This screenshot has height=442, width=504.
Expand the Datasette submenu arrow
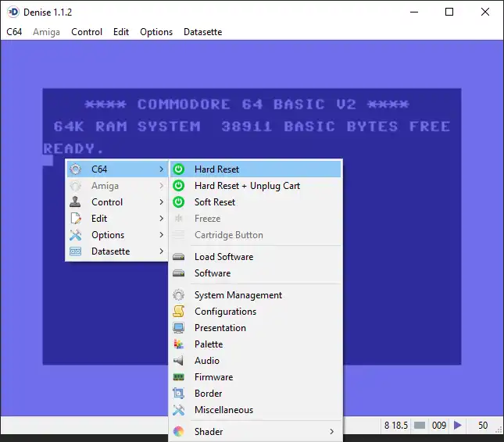161,251
